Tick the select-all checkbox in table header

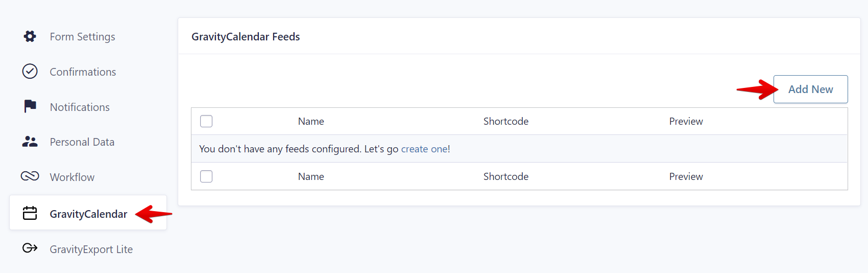(x=206, y=121)
